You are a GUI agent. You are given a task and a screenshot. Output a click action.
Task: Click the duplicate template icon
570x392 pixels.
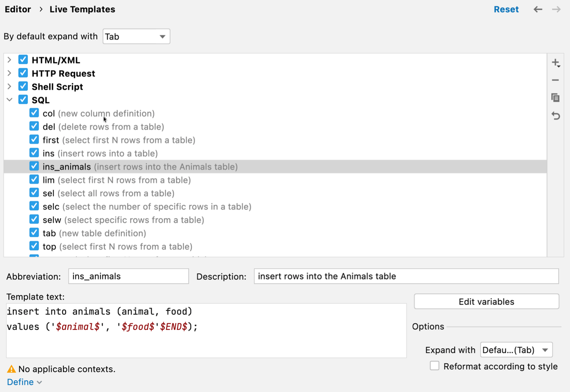[555, 98]
